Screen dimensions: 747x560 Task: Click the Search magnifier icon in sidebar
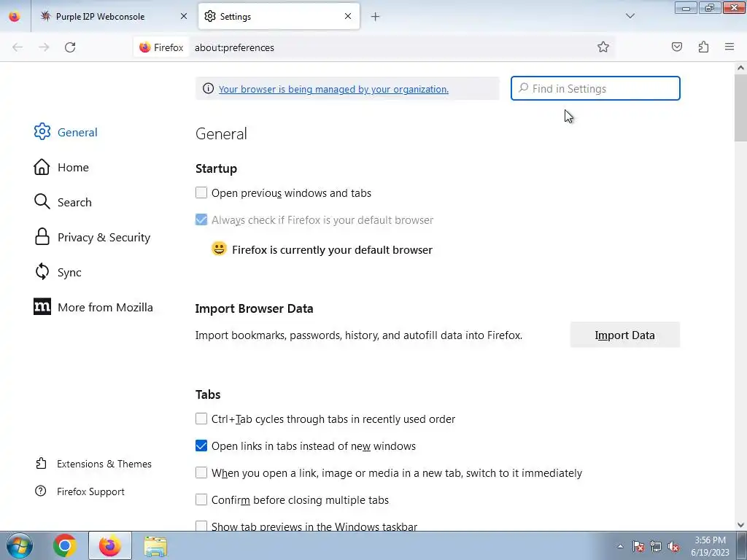coord(42,202)
